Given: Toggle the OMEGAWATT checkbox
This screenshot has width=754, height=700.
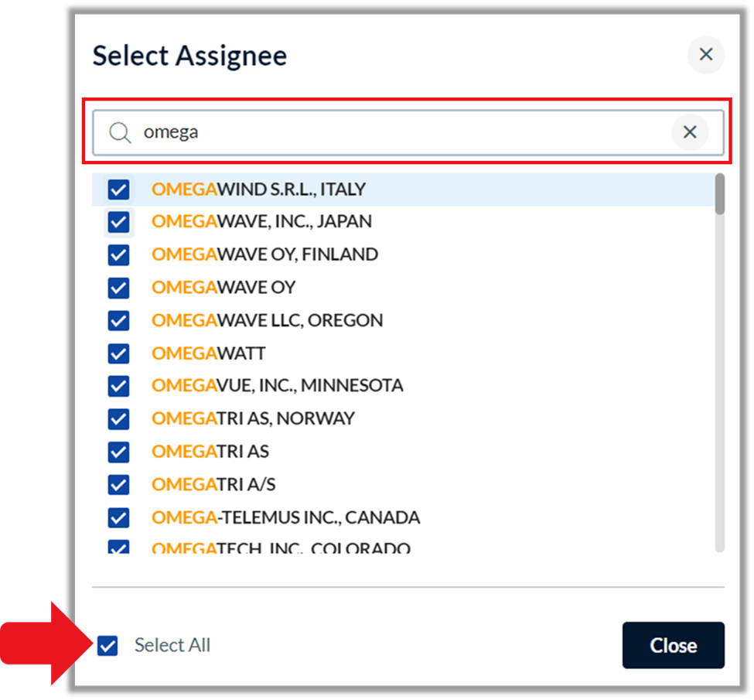Looking at the screenshot, I should [x=118, y=353].
